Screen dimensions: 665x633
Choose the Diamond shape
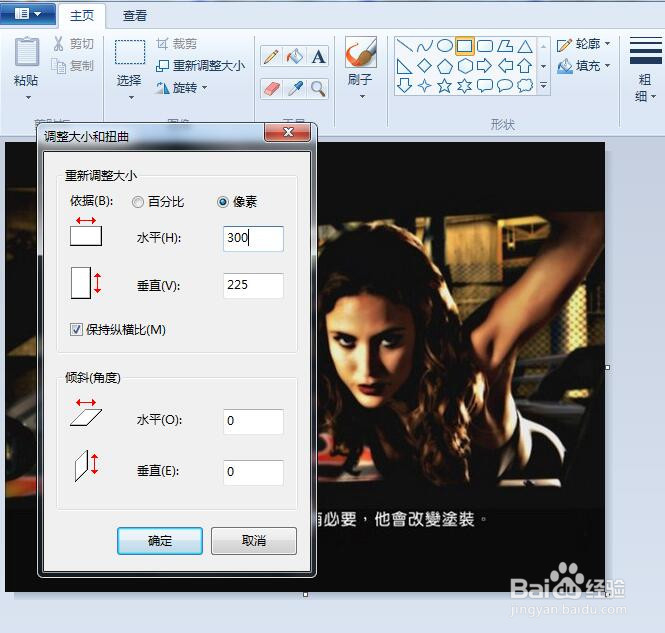click(425, 66)
